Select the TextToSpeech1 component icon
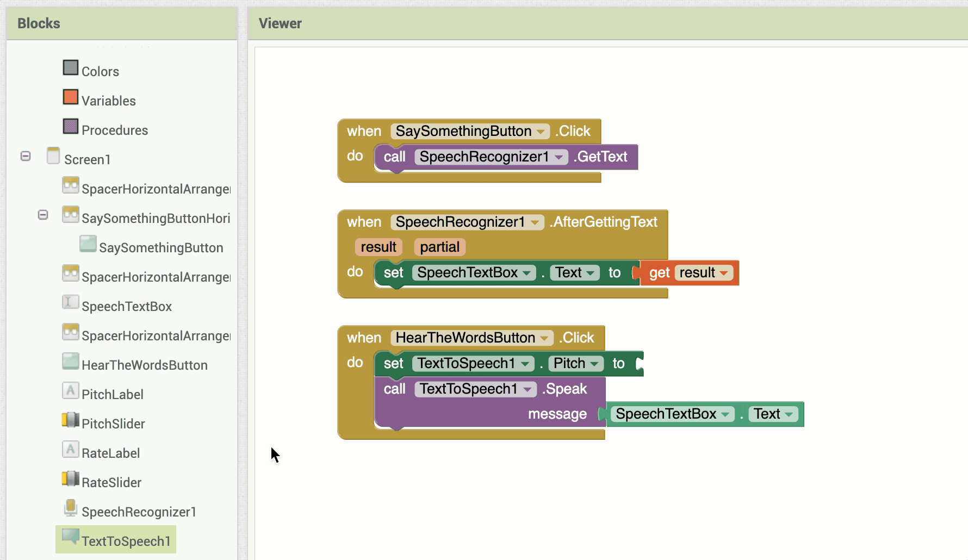968x560 pixels. click(x=71, y=537)
